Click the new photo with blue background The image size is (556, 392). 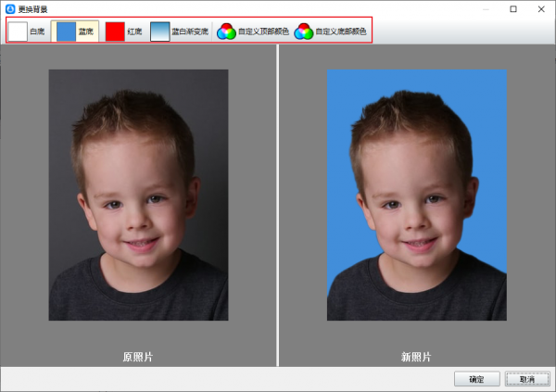pyautogui.click(x=417, y=195)
